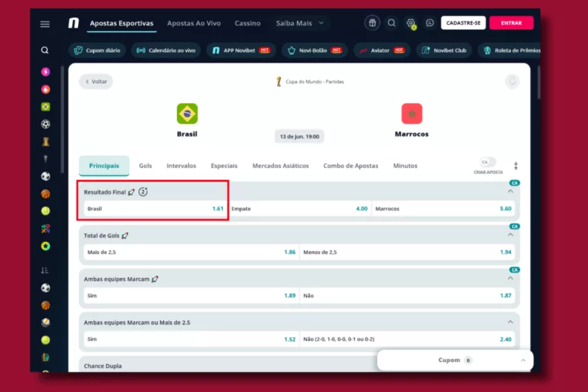Select the Brazil flag sidebar icon
This screenshot has height=392, width=588.
(45, 107)
